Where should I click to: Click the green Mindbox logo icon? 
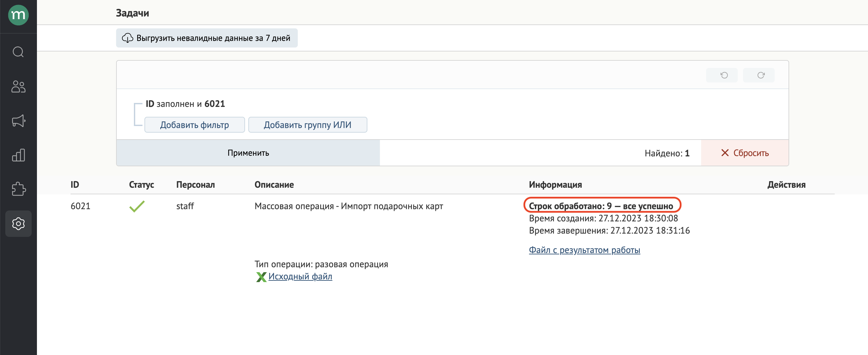(18, 15)
